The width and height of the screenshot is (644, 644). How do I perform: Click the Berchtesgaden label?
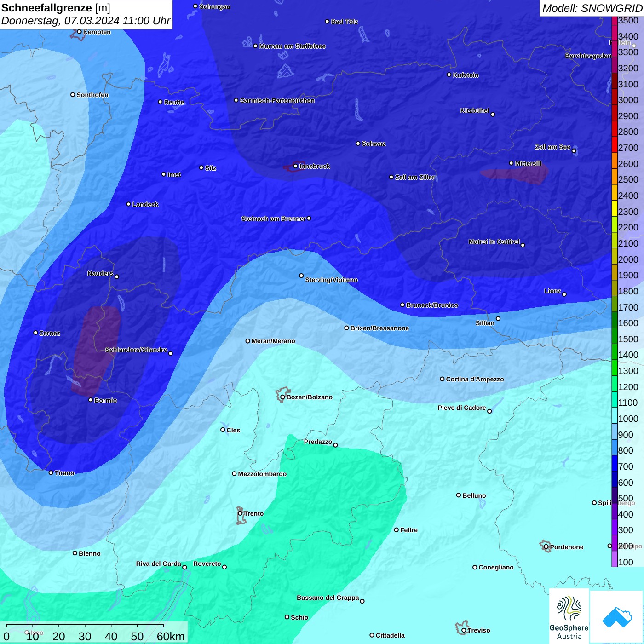coord(588,56)
